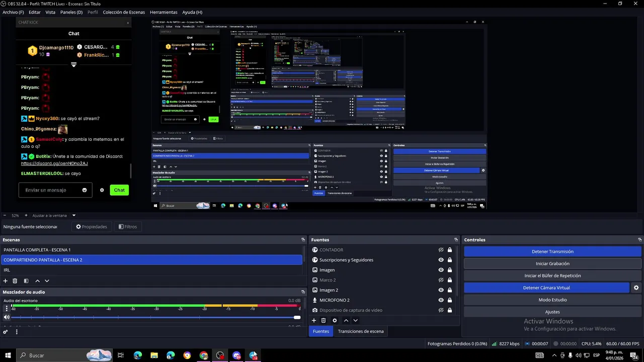This screenshot has width=644, height=362.
Task: Zoom out preview with minus icon
Action: point(5,215)
